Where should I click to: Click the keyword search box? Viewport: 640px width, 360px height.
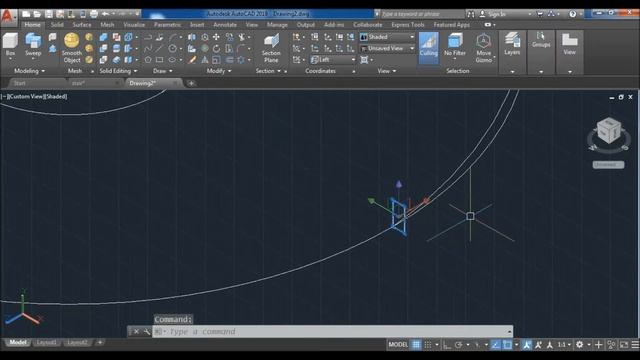422,14
